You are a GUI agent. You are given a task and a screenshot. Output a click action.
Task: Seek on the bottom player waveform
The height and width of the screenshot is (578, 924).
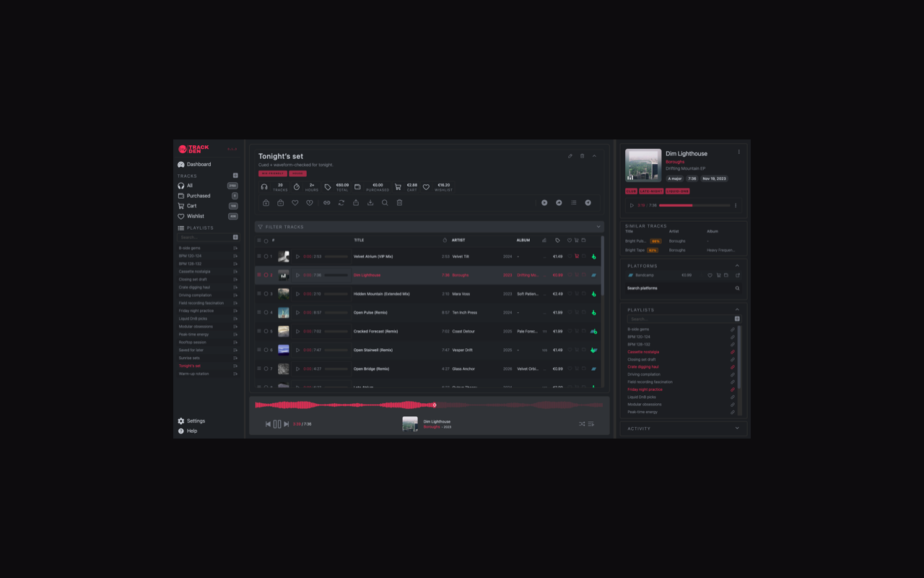coord(429,405)
